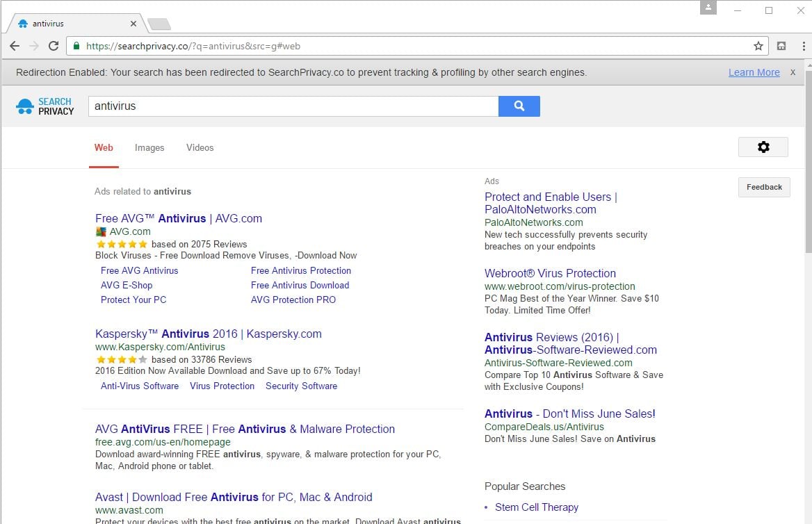Viewport: 812px width, 524px height.
Task: Open the Free AVG Antivirus sublink
Action: [139, 270]
